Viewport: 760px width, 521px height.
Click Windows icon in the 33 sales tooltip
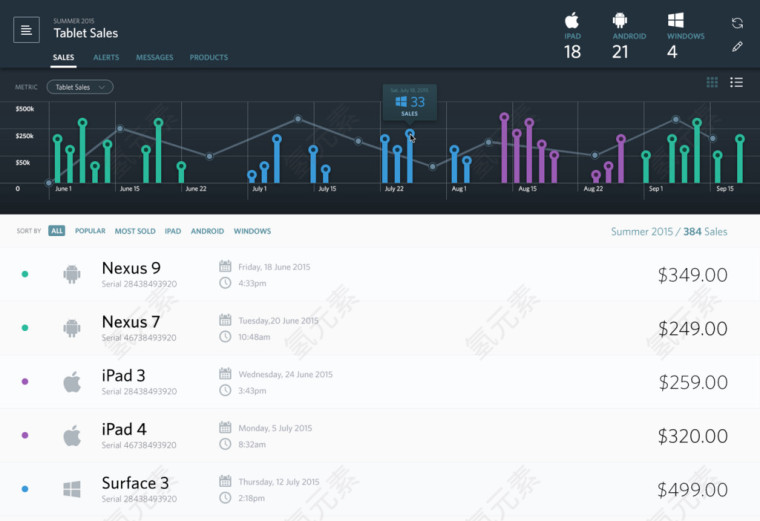point(401,101)
